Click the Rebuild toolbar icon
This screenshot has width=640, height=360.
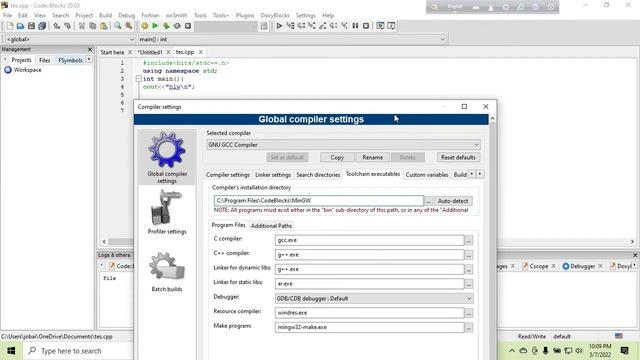(177, 26)
